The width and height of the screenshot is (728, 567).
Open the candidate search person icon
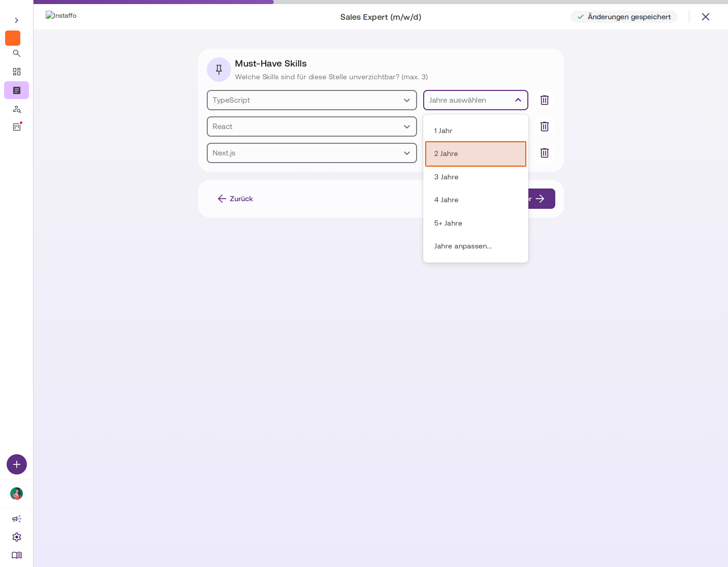click(17, 109)
